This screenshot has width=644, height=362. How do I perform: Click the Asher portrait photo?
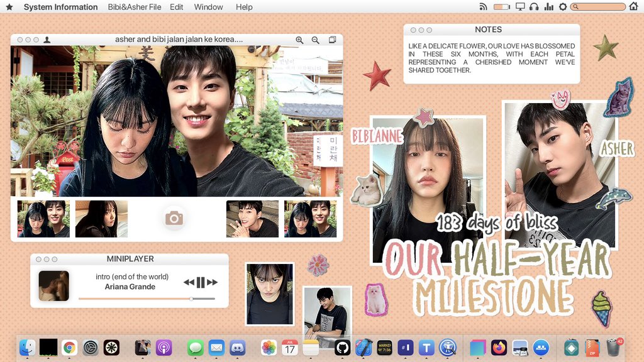point(561,175)
